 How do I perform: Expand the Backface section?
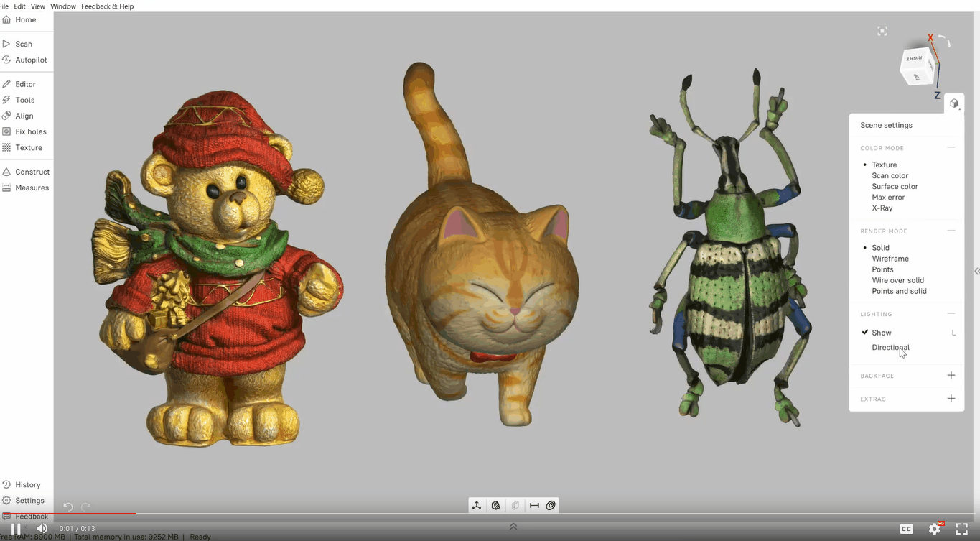951,375
